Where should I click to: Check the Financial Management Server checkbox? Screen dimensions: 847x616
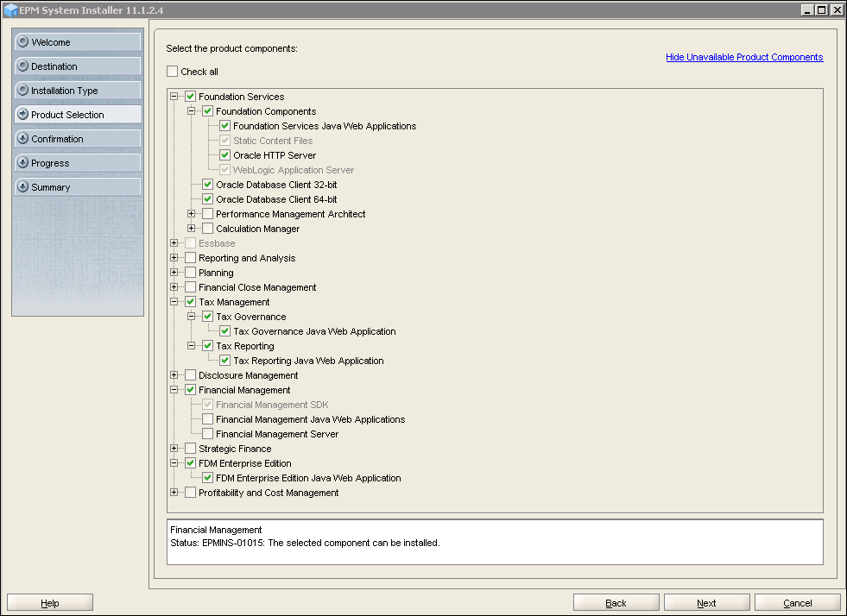click(207, 433)
